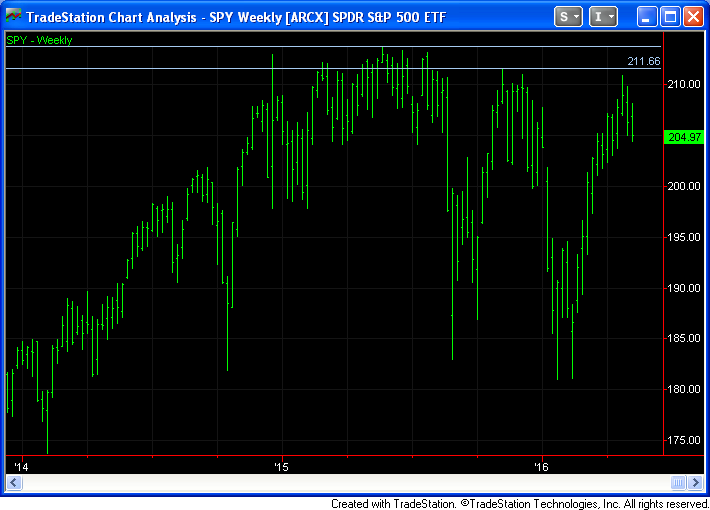The image size is (710, 510).
Task: Click the green 204.97 last price marker
Action: [x=684, y=137]
